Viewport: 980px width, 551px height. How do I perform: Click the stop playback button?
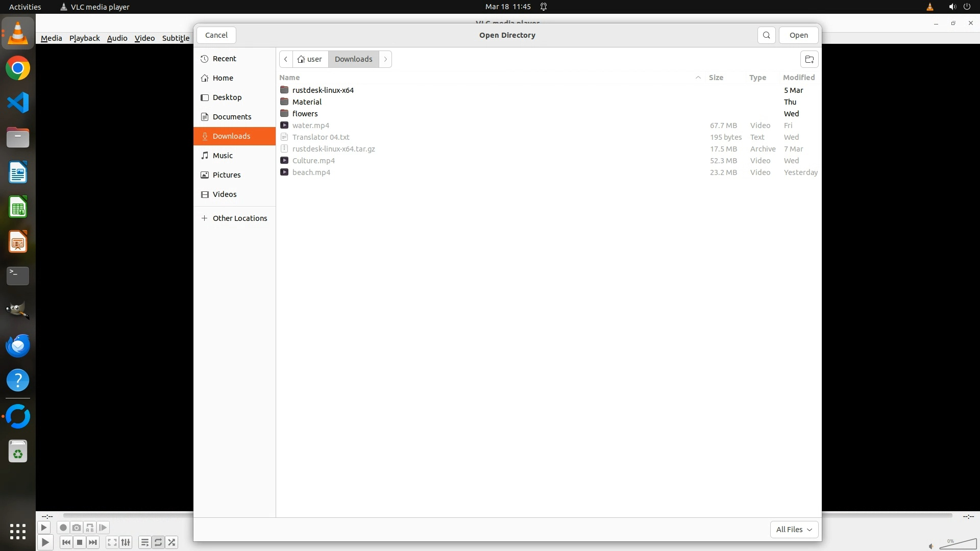click(80, 542)
